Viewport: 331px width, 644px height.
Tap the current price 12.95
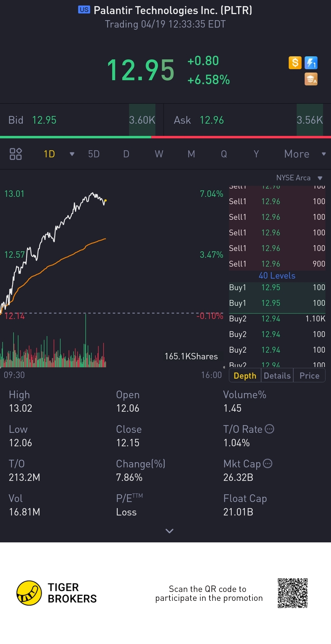[140, 70]
